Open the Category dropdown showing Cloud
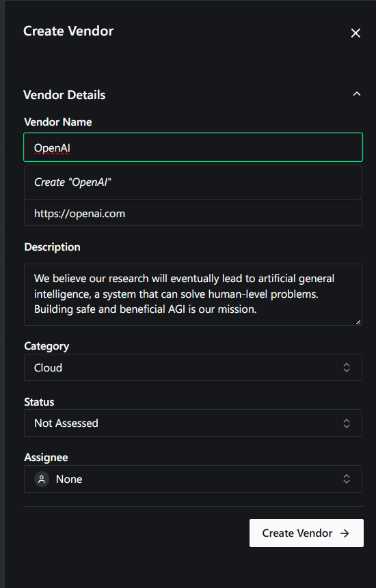376x588 pixels. click(x=193, y=367)
